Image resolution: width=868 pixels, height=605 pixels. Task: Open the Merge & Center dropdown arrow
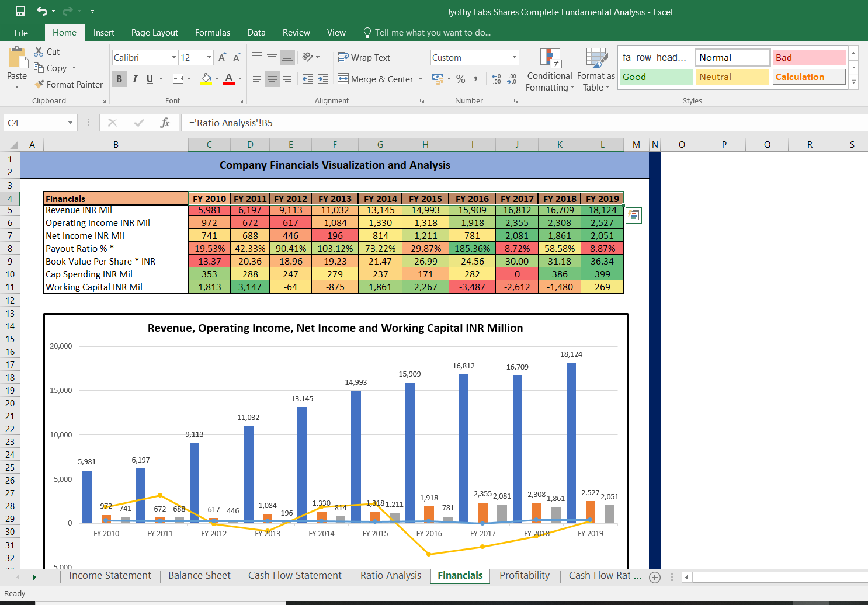click(x=421, y=79)
